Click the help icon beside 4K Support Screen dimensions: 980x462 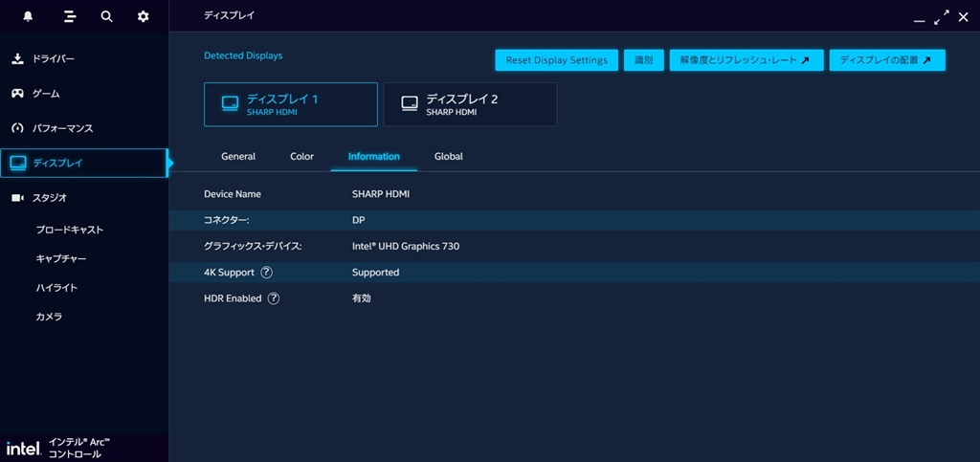[267, 273]
